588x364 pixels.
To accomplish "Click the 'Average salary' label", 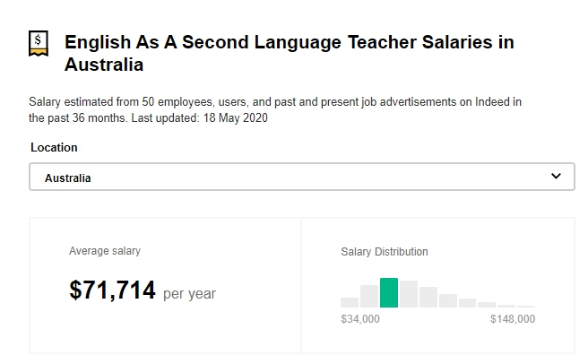I will pos(105,251).
